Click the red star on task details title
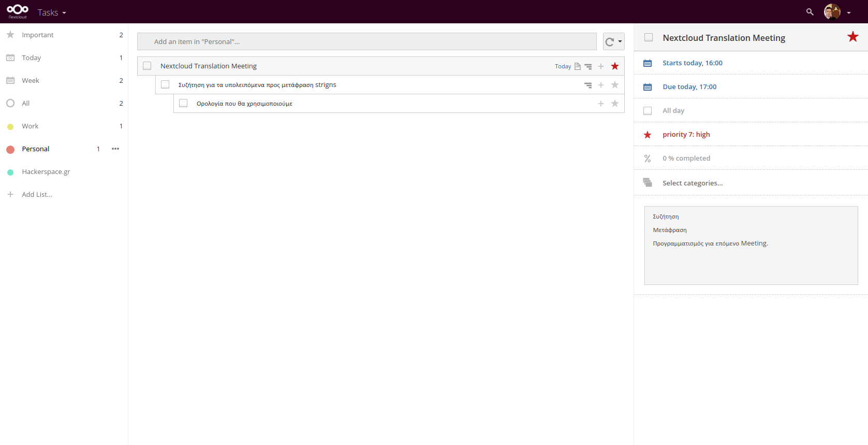The image size is (868, 445). coord(852,37)
